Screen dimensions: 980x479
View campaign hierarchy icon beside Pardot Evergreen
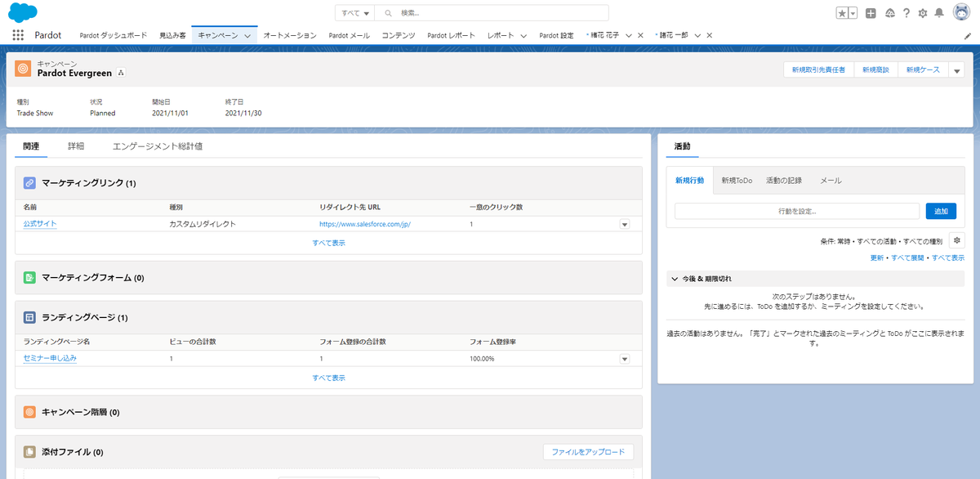click(121, 73)
